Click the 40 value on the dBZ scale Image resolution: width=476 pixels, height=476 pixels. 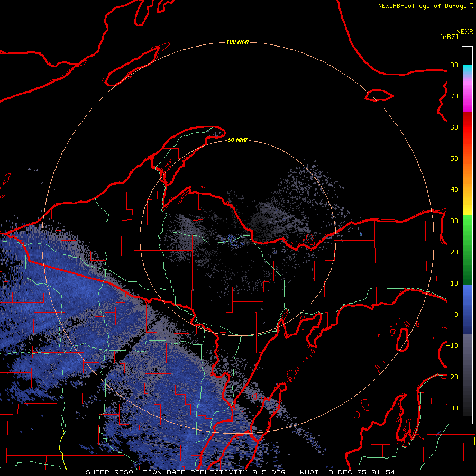point(454,190)
